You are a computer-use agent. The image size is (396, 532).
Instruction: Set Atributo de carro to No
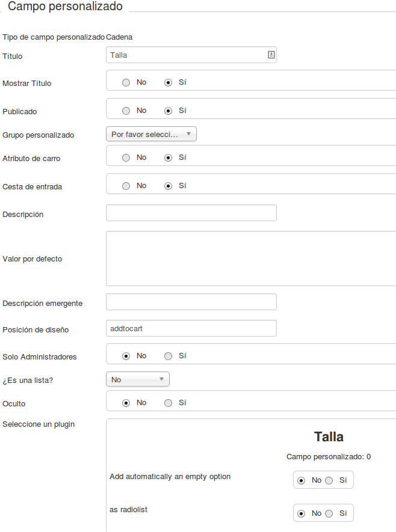126,157
